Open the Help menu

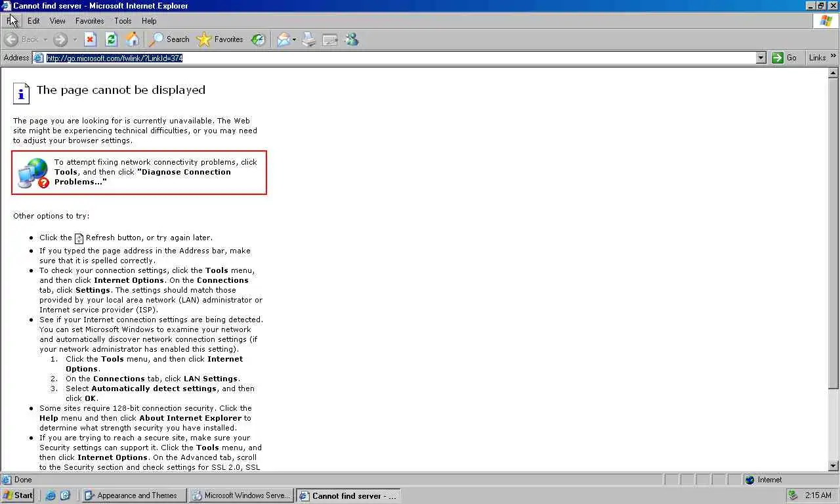point(149,21)
